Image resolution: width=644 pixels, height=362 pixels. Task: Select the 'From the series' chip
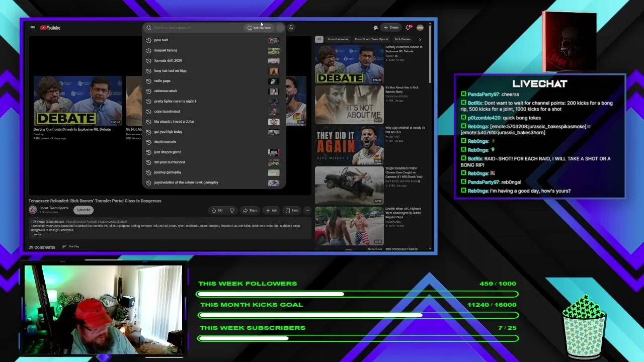coord(338,39)
